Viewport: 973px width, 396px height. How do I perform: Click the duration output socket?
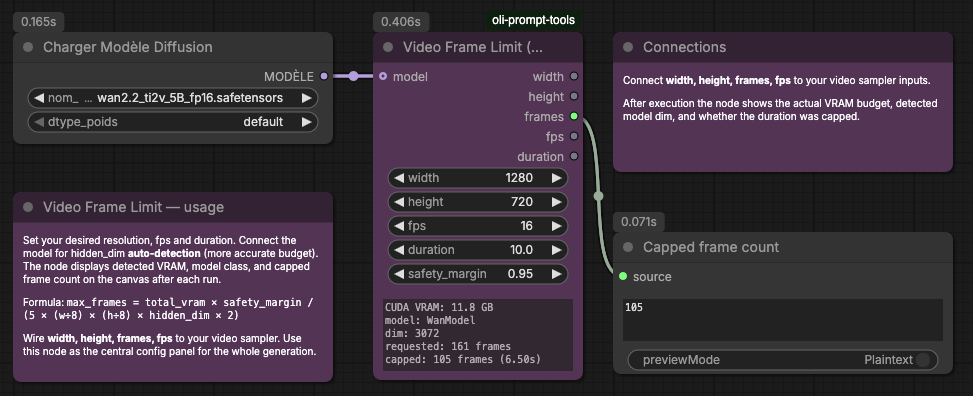(574, 156)
